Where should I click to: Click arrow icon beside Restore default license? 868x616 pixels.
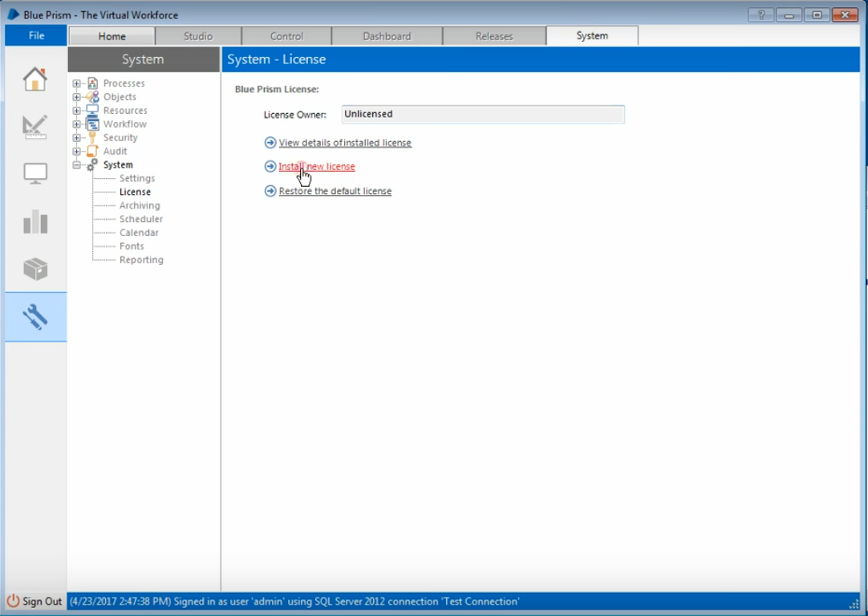[270, 191]
